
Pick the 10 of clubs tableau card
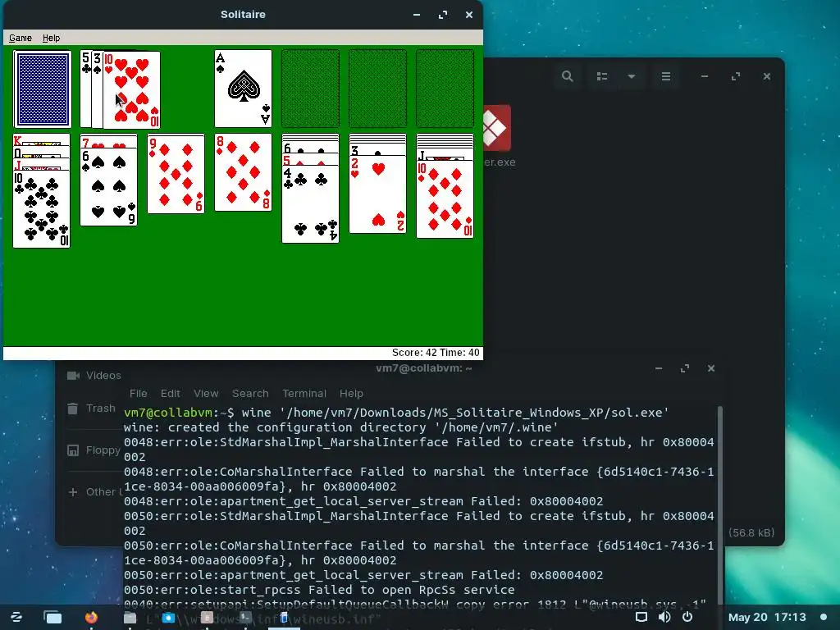coord(42,209)
